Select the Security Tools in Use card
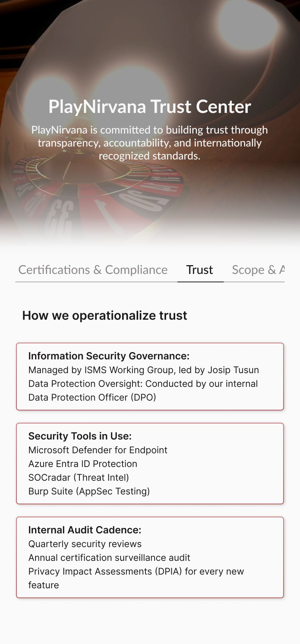The width and height of the screenshot is (300, 644). pos(150,464)
